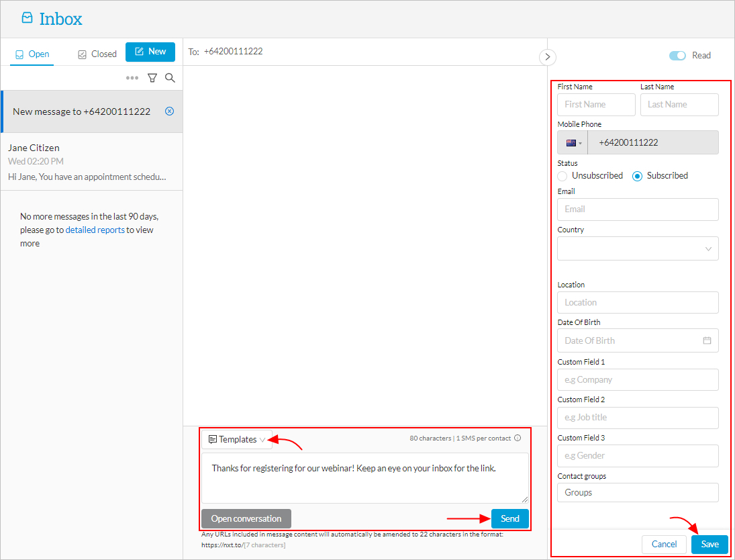
Task: Cancel contact editing
Action: [665, 544]
